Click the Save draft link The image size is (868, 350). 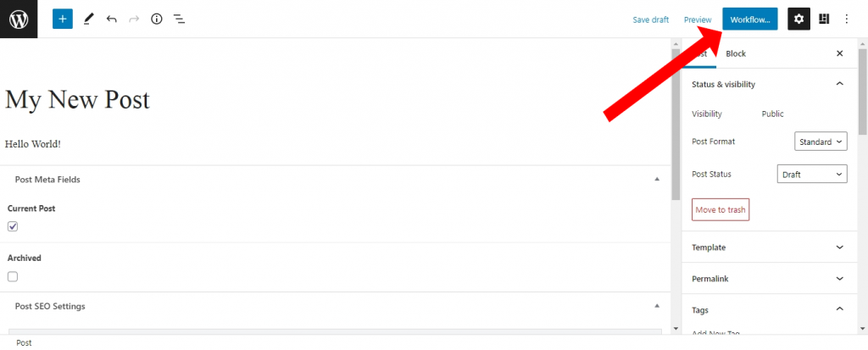point(650,19)
